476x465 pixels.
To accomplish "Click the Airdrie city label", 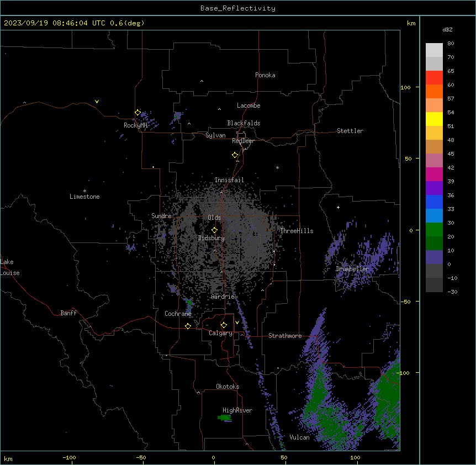I will [223, 297].
